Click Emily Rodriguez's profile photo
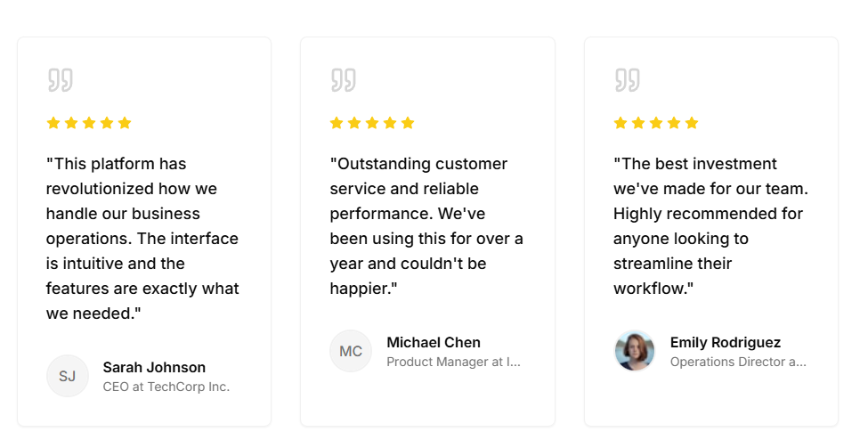The height and width of the screenshot is (440, 868). click(x=634, y=351)
